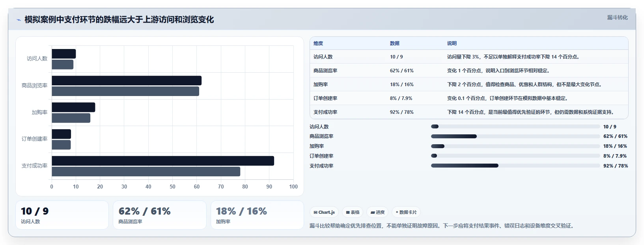Click the x-axis tick label 50
Viewport: 644px width, 245px height.
pyautogui.click(x=172, y=187)
